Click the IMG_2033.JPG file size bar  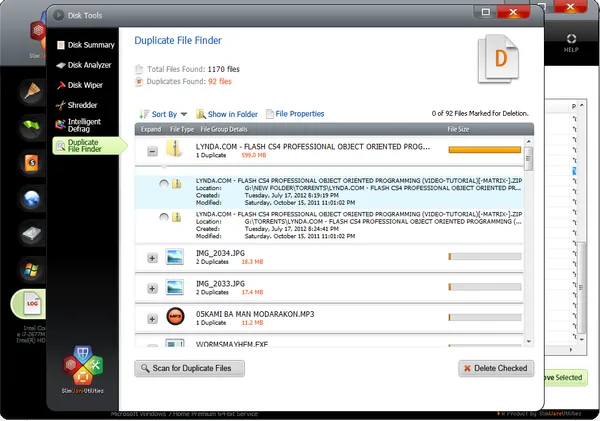pyautogui.click(x=485, y=287)
